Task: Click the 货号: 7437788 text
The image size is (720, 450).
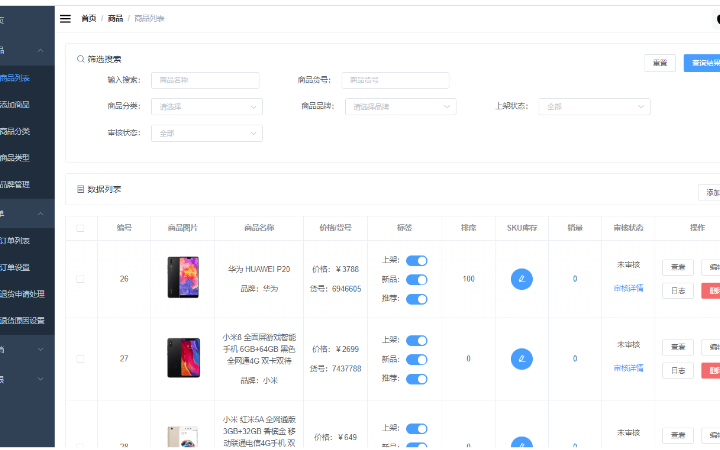Action: (x=335, y=369)
